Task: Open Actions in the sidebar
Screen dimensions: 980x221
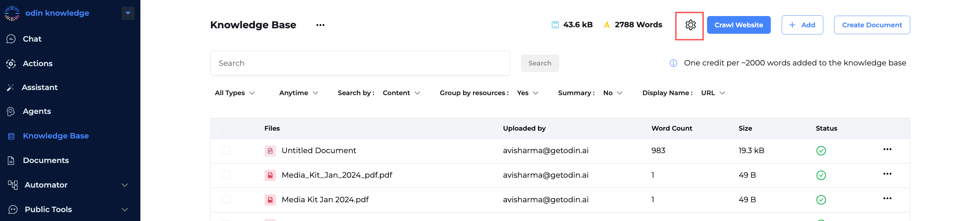Action: tap(38, 64)
